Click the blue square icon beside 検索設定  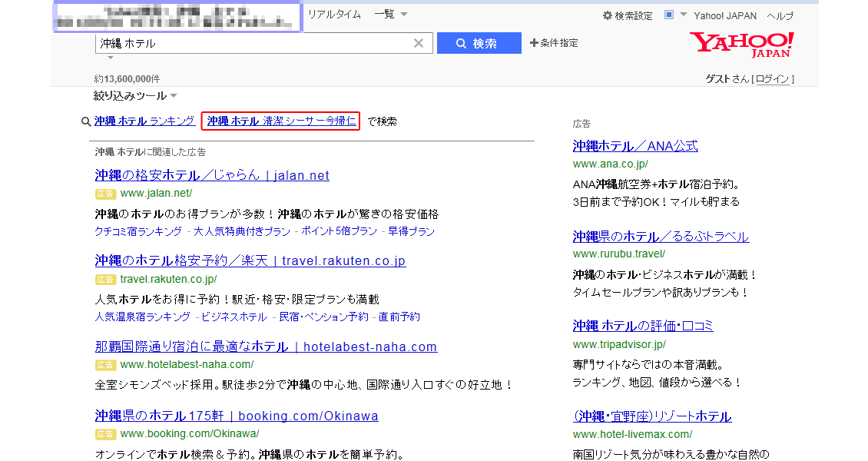tap(669, 15)
